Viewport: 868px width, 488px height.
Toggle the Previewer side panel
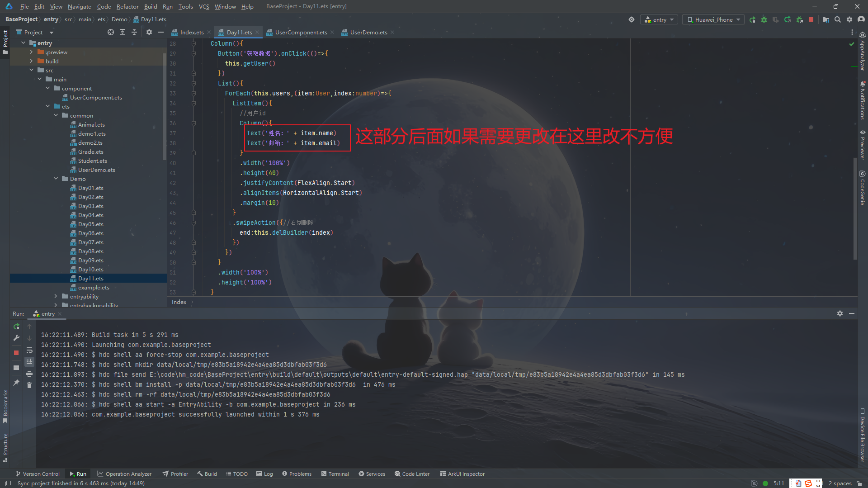[862, 145]
